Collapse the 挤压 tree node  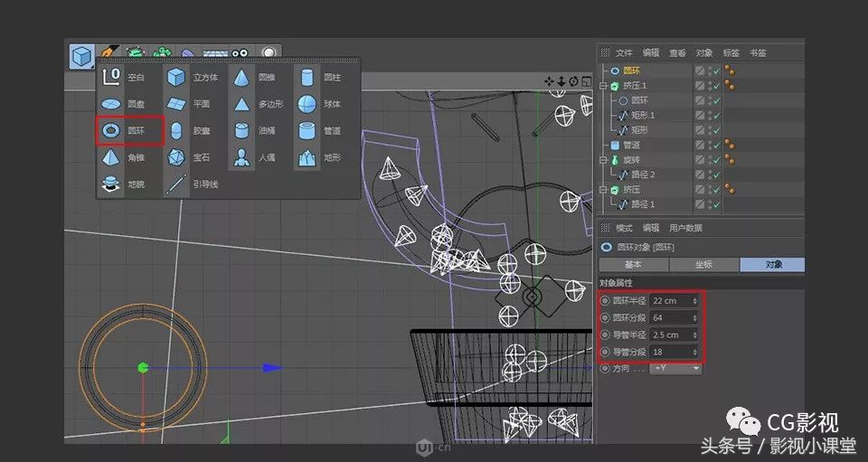click(603, 189)
